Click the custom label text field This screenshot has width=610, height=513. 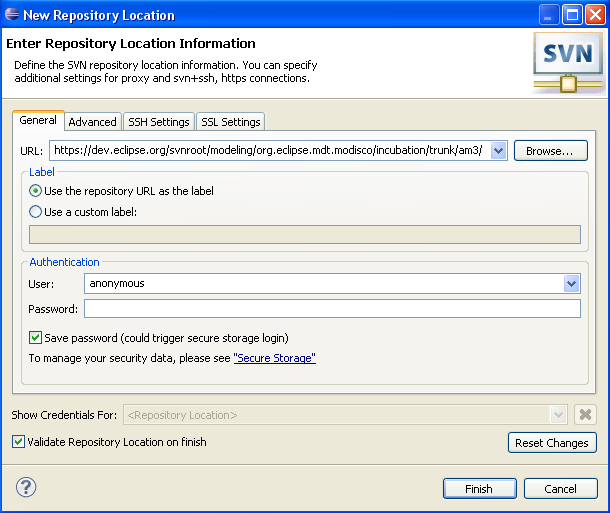pos(305,235)
